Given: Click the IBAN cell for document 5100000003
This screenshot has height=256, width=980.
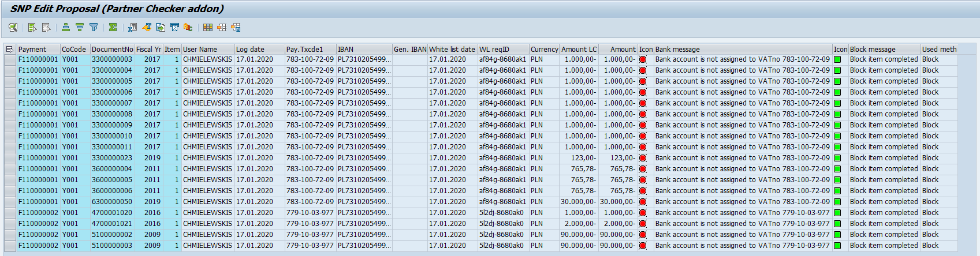Looking at the screenshot, I should (364, 246).
